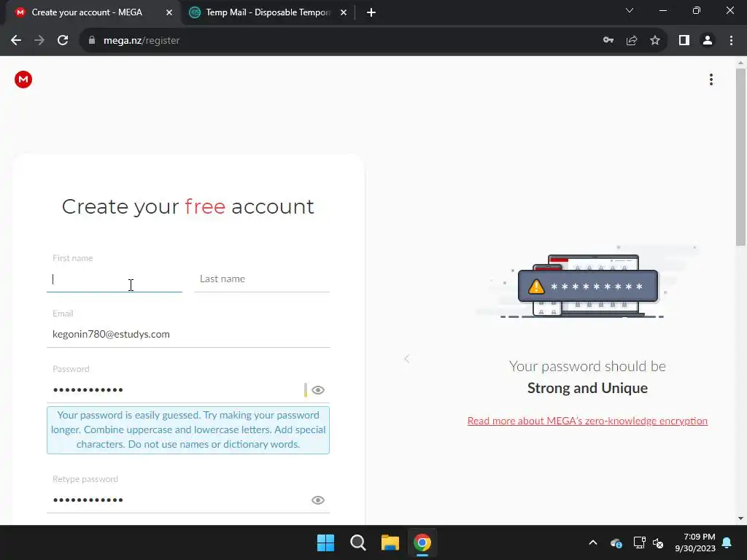
Task: Go back with the browser back arrow
Action: (x=16, y=41)
